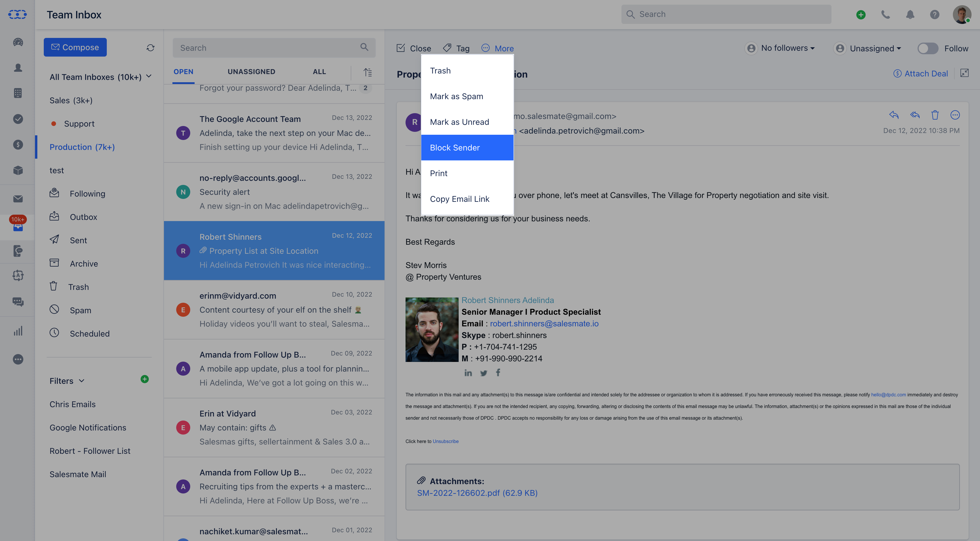980x541 pixels.
Task: Open SM-2022-126602.pdf attachment
Action: tap(477, 493)
